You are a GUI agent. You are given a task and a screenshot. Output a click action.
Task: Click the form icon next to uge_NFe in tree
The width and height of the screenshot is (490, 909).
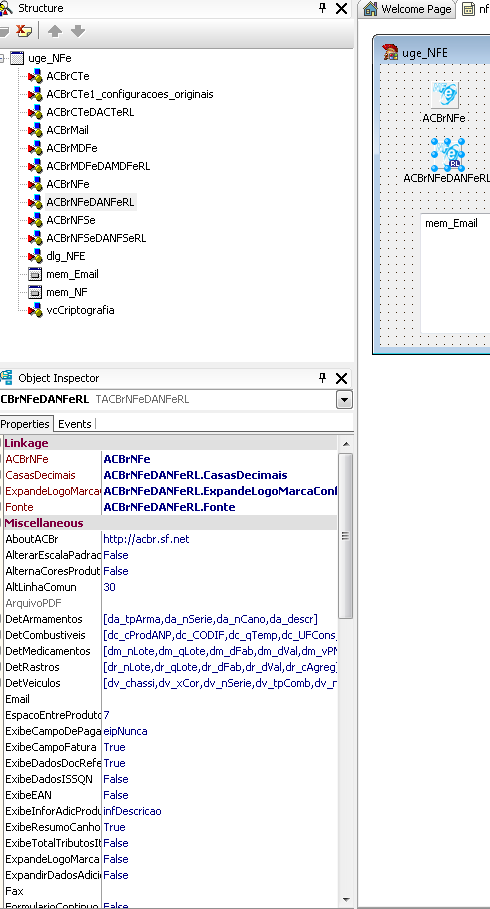click(x=17, y=58)
